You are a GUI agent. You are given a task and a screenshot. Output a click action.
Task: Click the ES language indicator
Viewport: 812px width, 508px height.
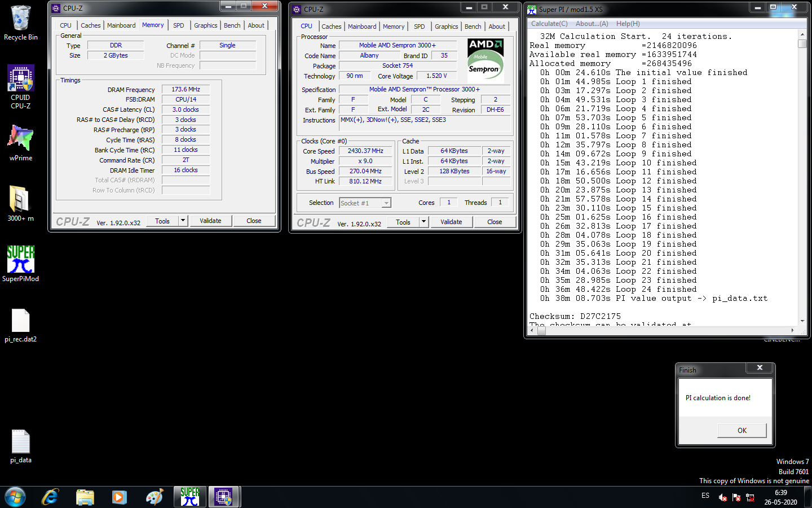(x=705, y=496)
